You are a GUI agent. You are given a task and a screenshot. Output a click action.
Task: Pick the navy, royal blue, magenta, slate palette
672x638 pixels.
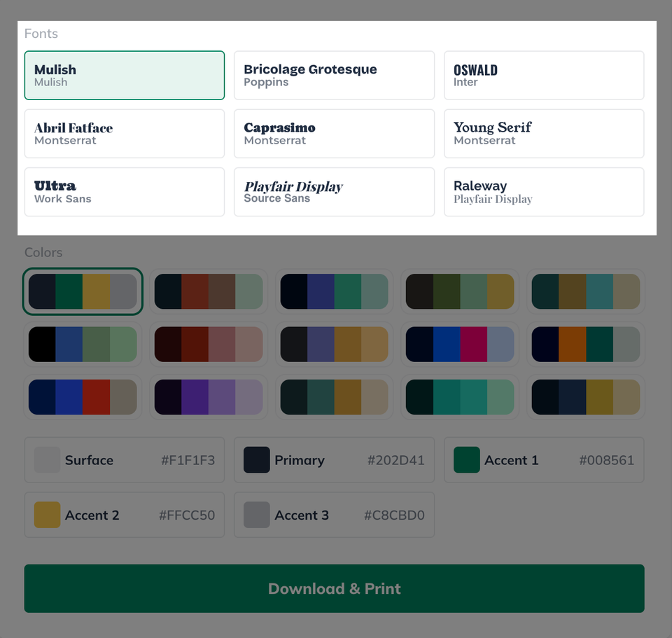coord(460,345)
